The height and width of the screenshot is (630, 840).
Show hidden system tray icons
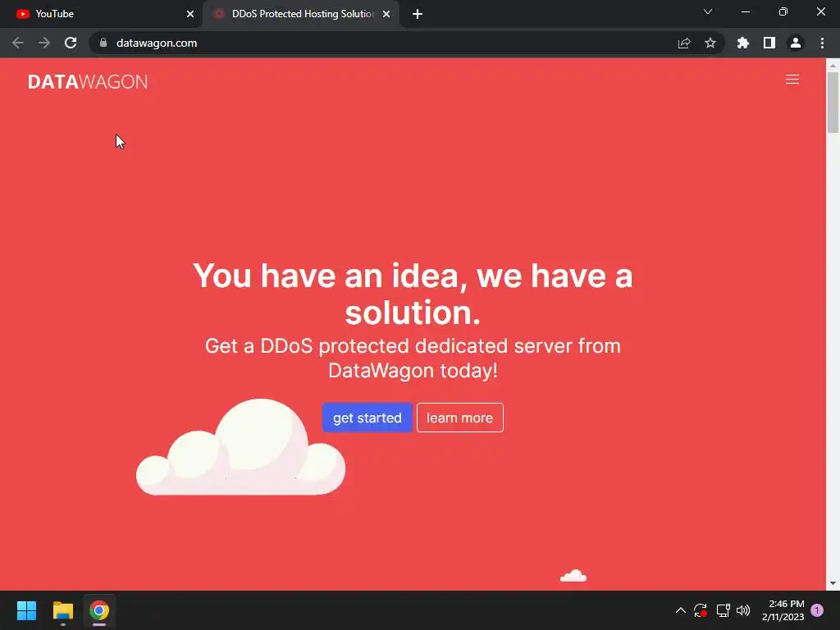tap(680, 610)
